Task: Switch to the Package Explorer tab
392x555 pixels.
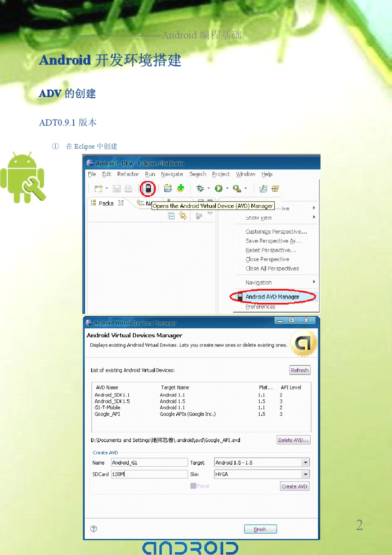Action: [x=106, y=203]
